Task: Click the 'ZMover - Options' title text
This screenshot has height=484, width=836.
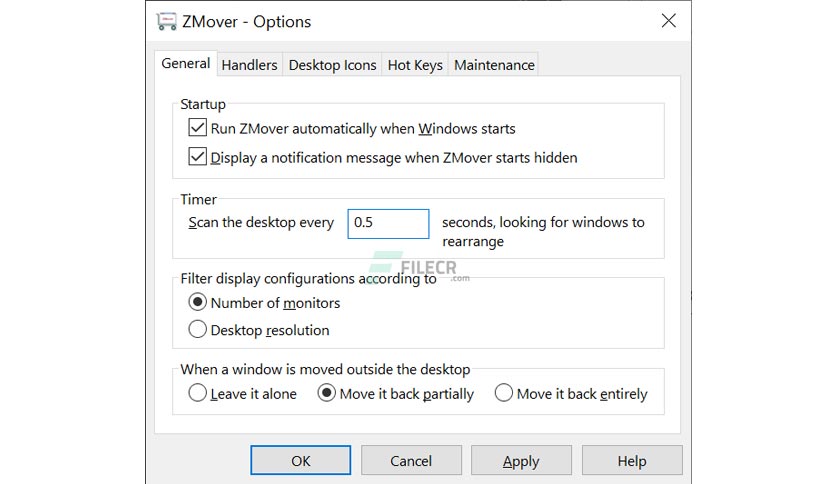Action: tap(246, 22)
